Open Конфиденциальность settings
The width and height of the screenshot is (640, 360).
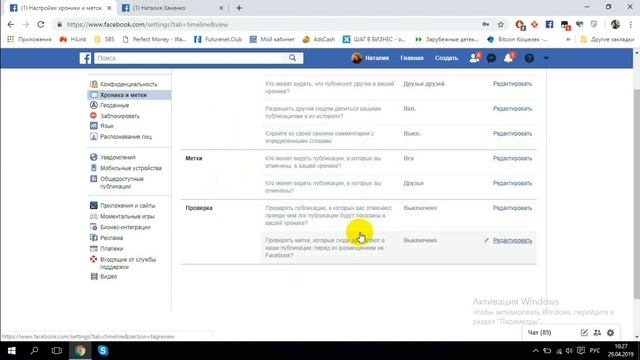(129, 84)
